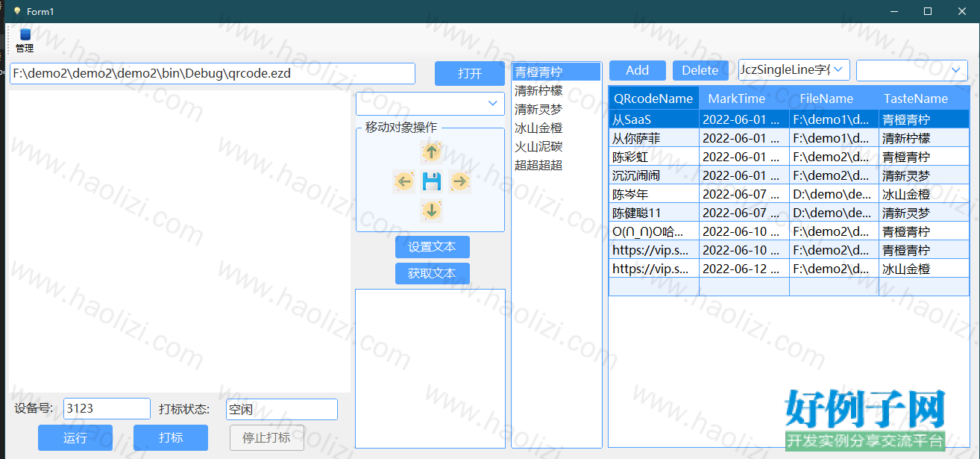Select 超超超超 in the taste list
The image size is (980, 459).
tap(556, 165)
